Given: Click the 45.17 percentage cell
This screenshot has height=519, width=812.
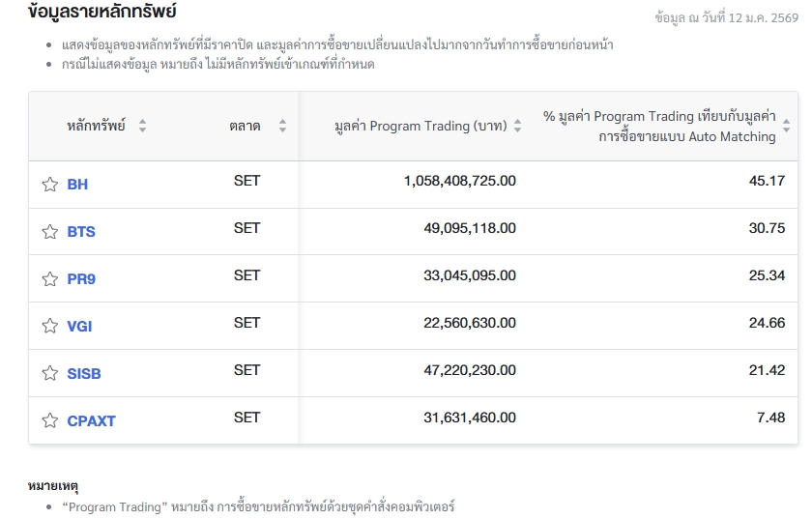Looking at the screenshot, I should click(x=767, y=181).
